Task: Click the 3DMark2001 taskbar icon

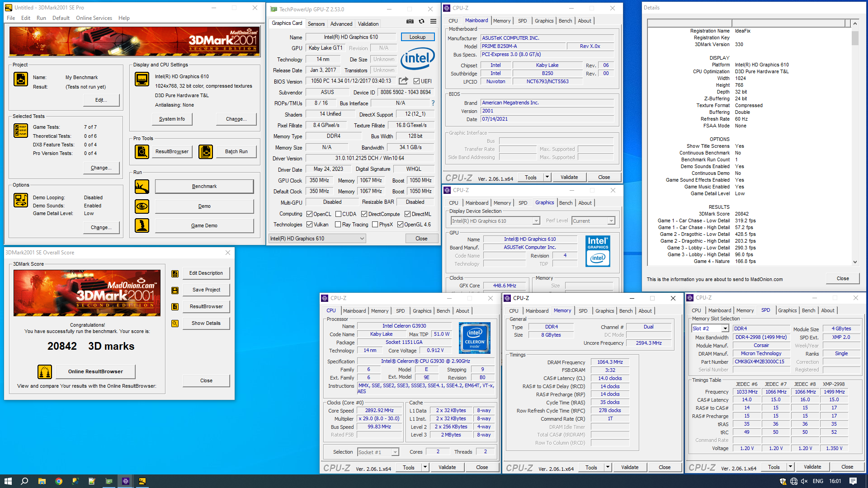Action: (x=142, y=481)
